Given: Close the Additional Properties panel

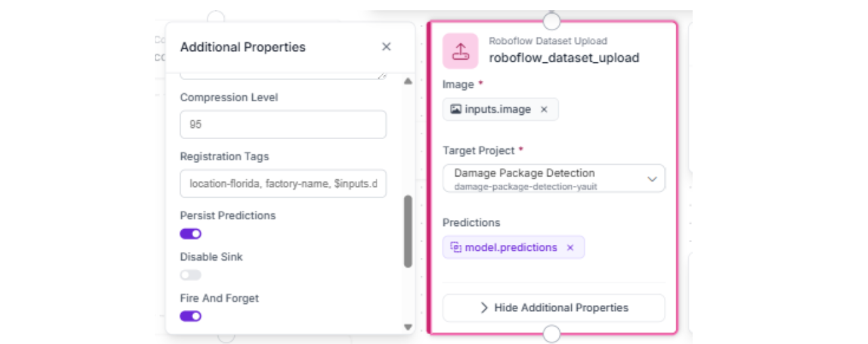Looking at the screenshot, I should (x=386, y=47).
